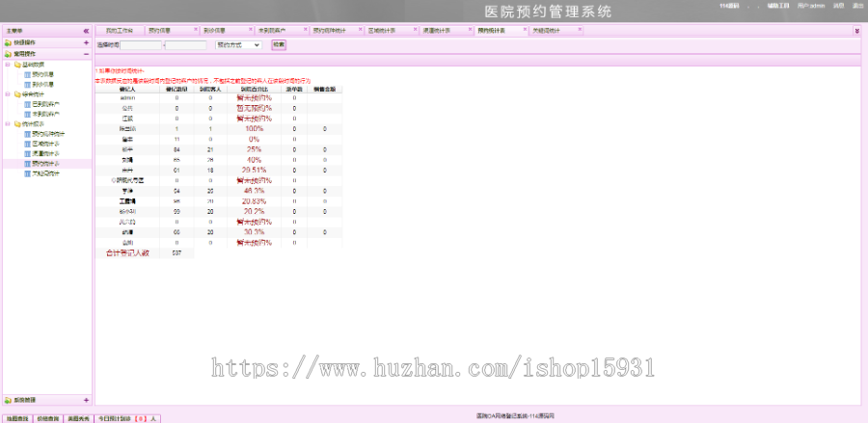Click the 今日预计到诊 counter button
The image size is (868, 423).
128,418
